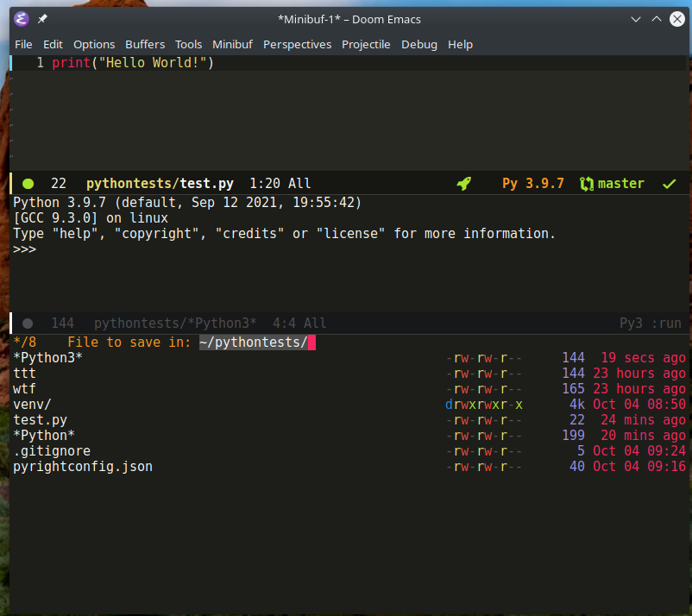
Task: Click the Oct 04 08:50 timestamp for venv/
Action: coord(639,404)
